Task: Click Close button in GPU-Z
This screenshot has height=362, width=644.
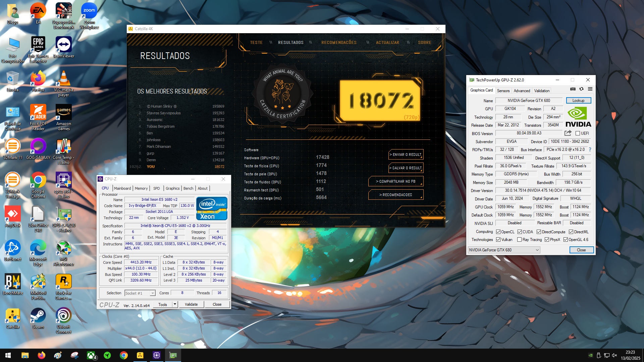Action: click(x=581, y=250)
